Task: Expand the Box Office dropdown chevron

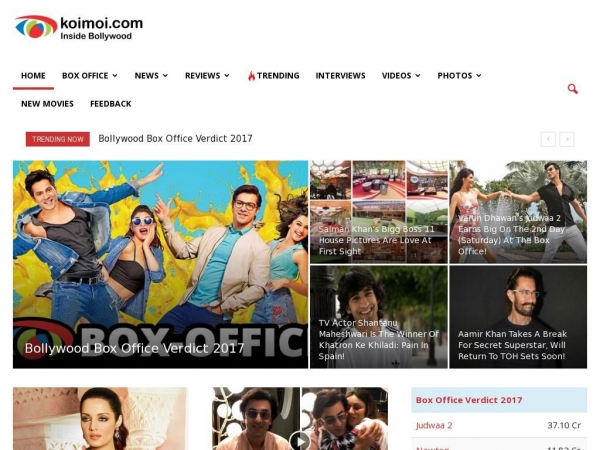Action: point(115,76)
